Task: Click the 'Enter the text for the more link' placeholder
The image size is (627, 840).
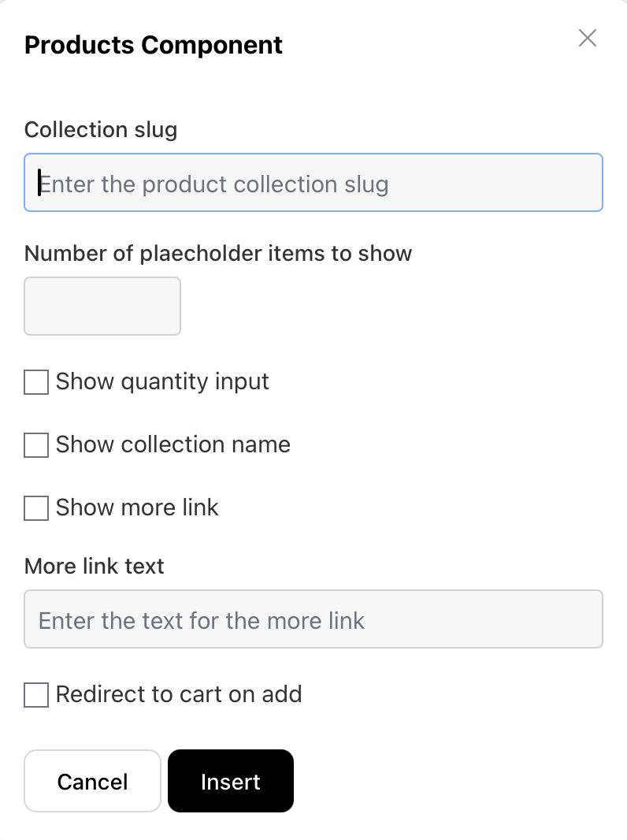Action: coord(202,621)
